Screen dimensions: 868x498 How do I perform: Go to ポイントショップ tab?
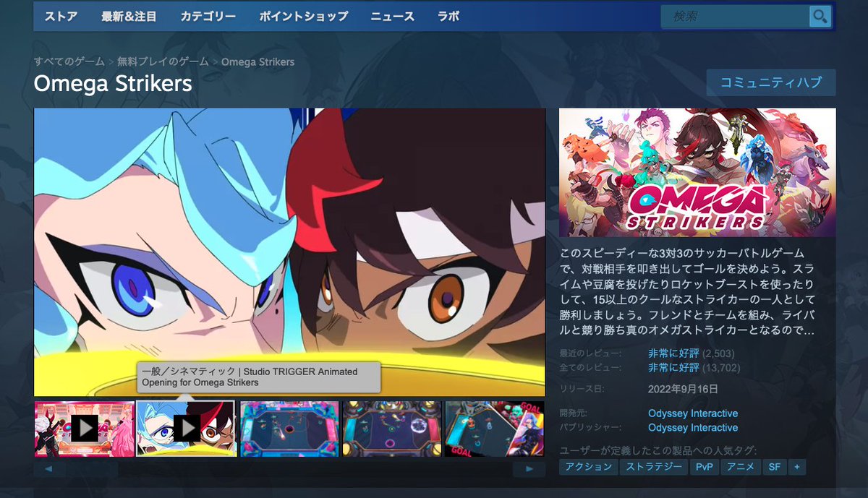(303, 16)
